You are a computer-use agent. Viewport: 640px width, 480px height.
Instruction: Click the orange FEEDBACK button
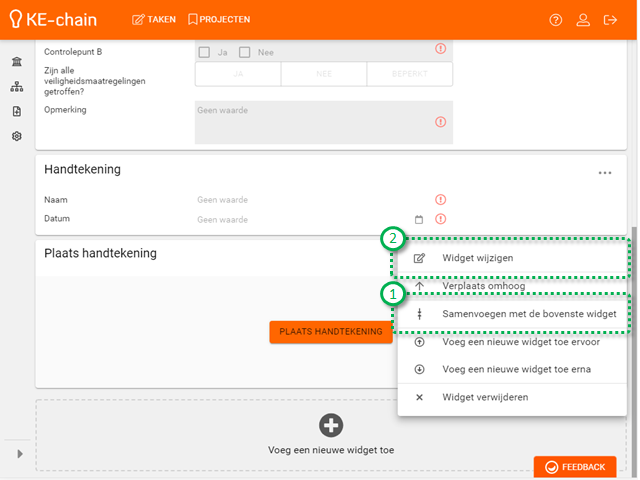click(575, 467)
